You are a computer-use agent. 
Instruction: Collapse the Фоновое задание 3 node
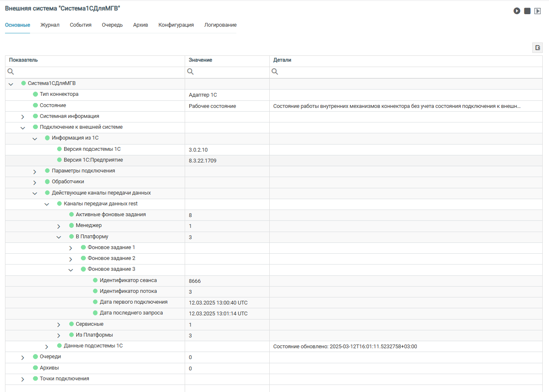[x=71, y=270]
